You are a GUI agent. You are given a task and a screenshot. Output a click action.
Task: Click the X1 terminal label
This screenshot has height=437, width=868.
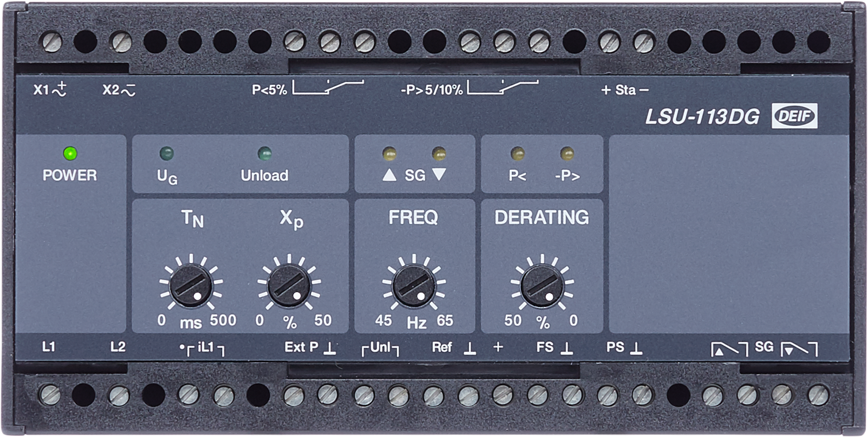[x=41, y=90]
